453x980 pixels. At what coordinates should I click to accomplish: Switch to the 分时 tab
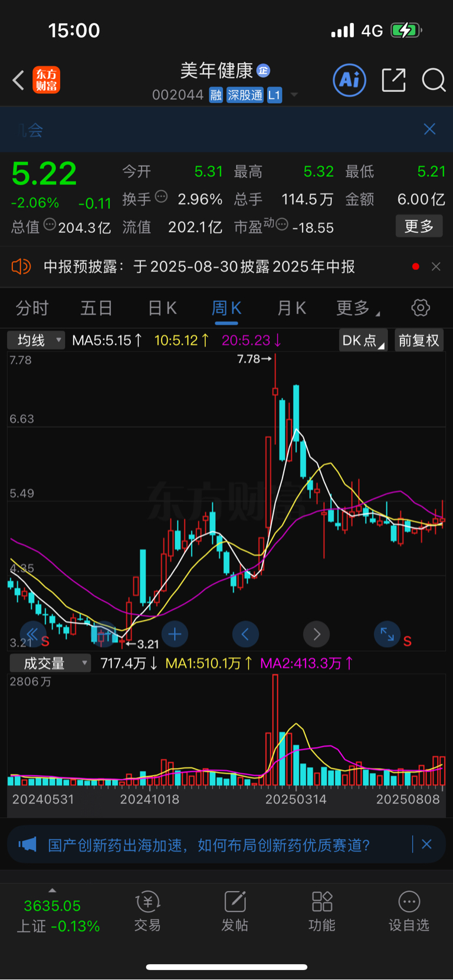[x=32, y=308]
